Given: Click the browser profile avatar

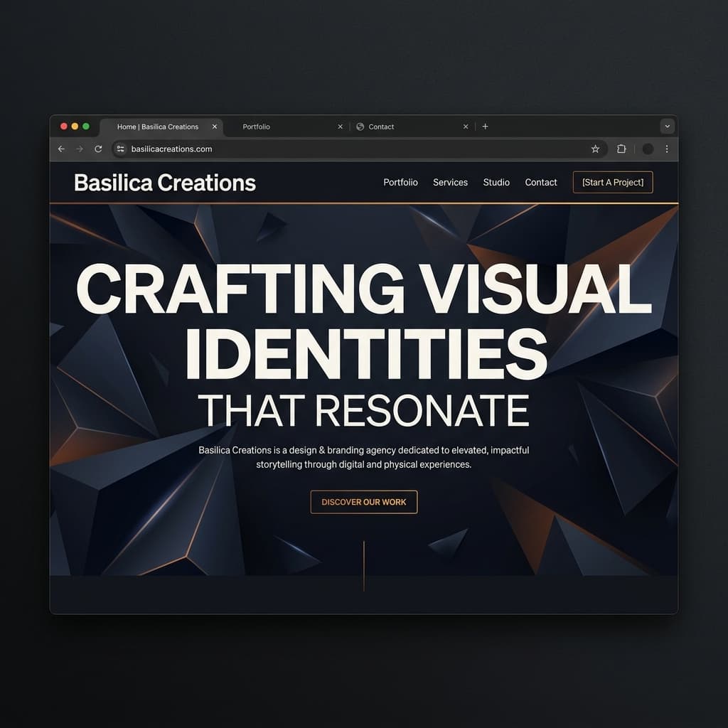Looking at the screenshot, I should click(x=647, y=149).
